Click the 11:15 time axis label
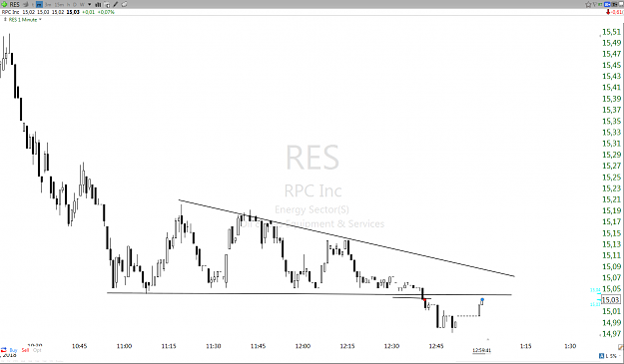 169,346
